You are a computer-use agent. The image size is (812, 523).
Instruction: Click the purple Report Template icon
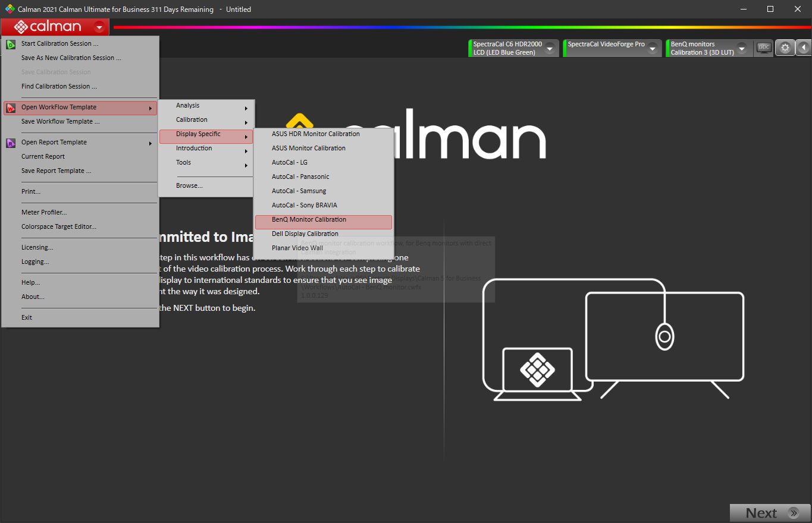pyautogui.click(x=11, y=143)
